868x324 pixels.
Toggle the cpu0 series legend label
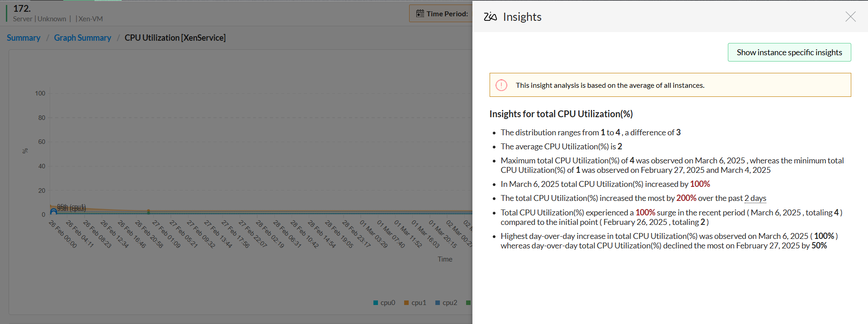388,303
